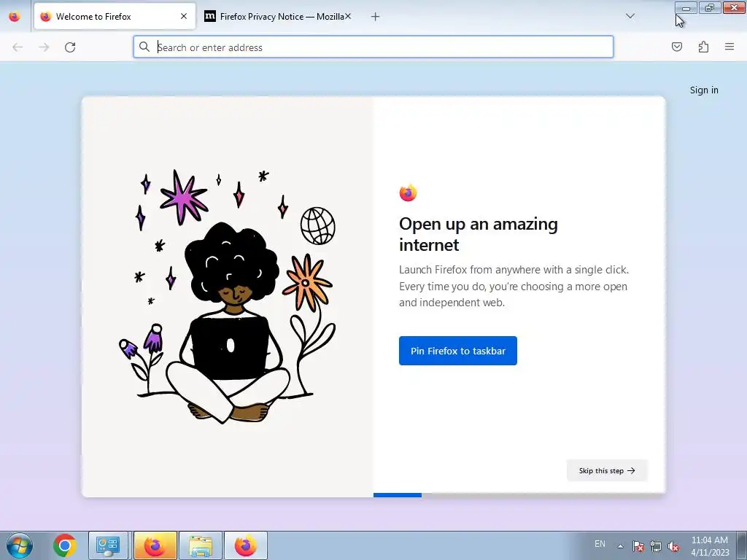The image size is (747, 560).
Task: Open Windows Explorer from the taskbar
Action: [x=201, y=545]
